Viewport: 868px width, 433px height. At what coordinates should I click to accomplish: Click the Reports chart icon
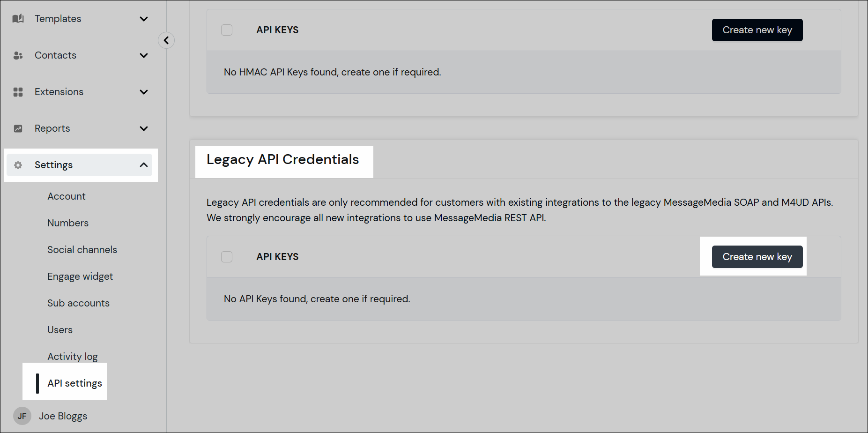click(x=18, y=128)
